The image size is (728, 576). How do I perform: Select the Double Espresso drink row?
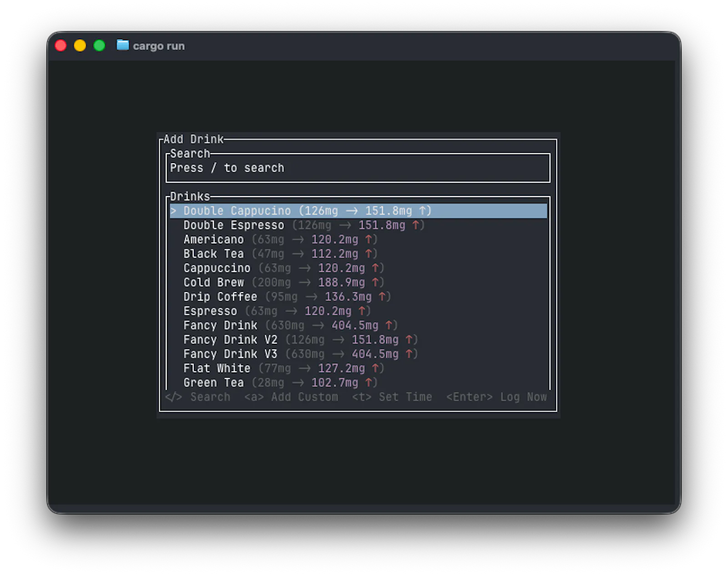pos(358,225)
